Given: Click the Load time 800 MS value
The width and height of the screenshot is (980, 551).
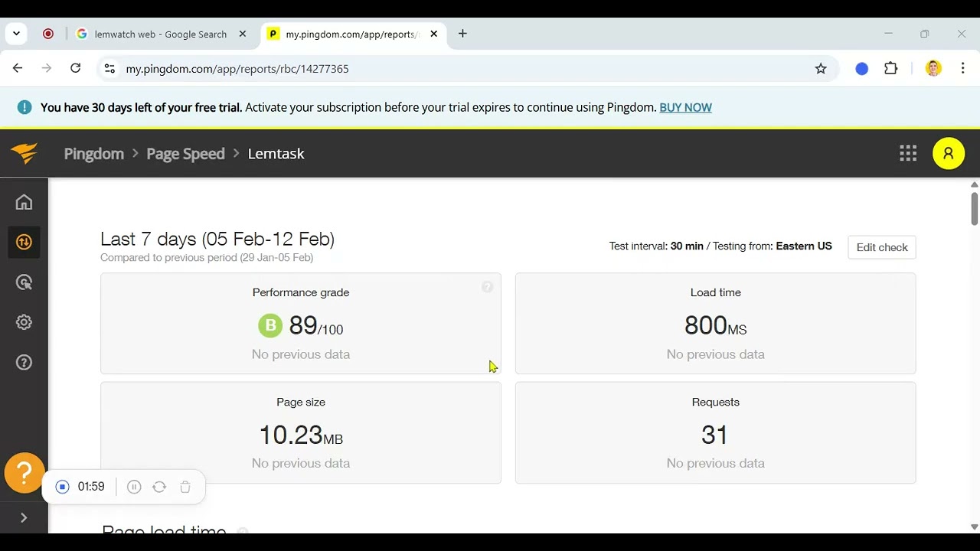Looking at the screenshot, I should click(715, 326).
